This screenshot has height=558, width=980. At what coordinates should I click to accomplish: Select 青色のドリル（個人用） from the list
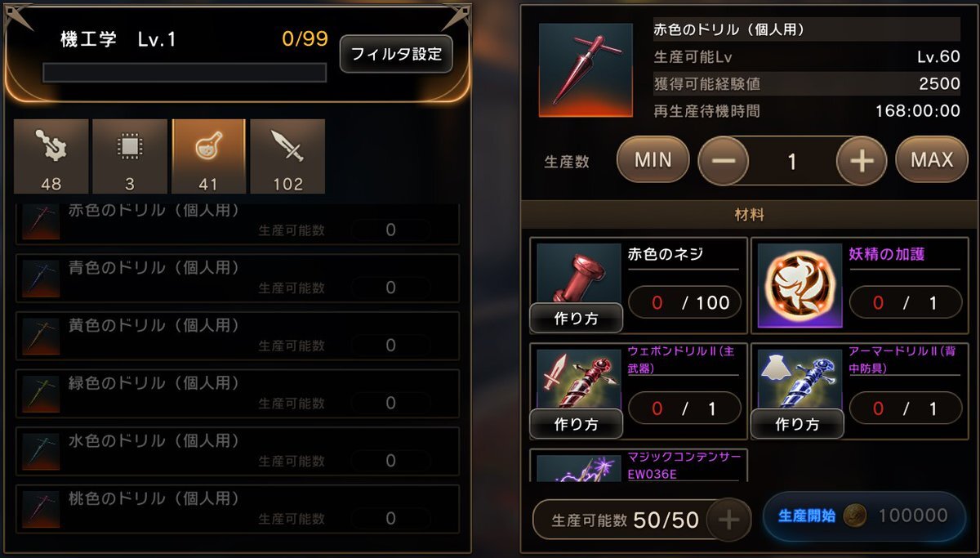(237, 278)
